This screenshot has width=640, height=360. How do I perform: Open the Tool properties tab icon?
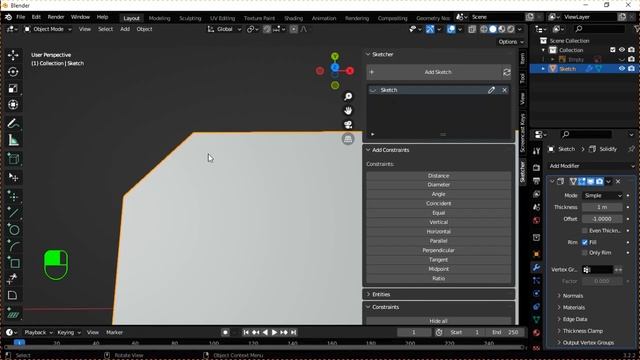pyautogui.click(x=536, y=151)
